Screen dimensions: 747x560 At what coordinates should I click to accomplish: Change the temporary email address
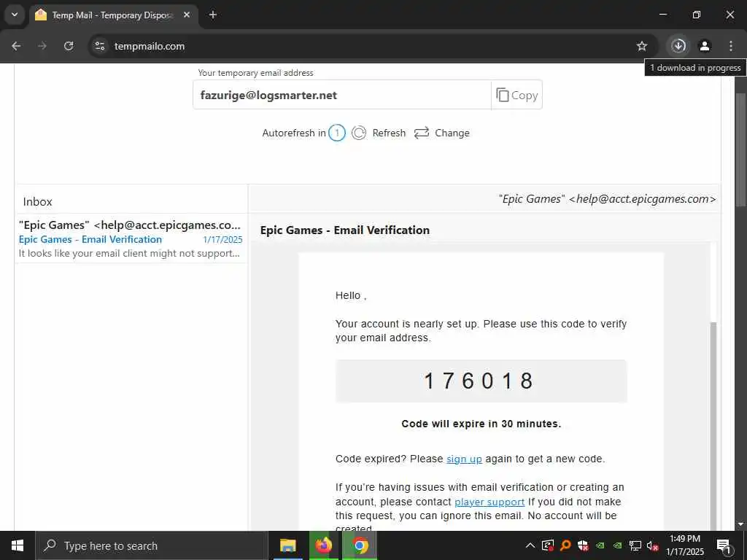pyautogui.click(x=441, y=133)
